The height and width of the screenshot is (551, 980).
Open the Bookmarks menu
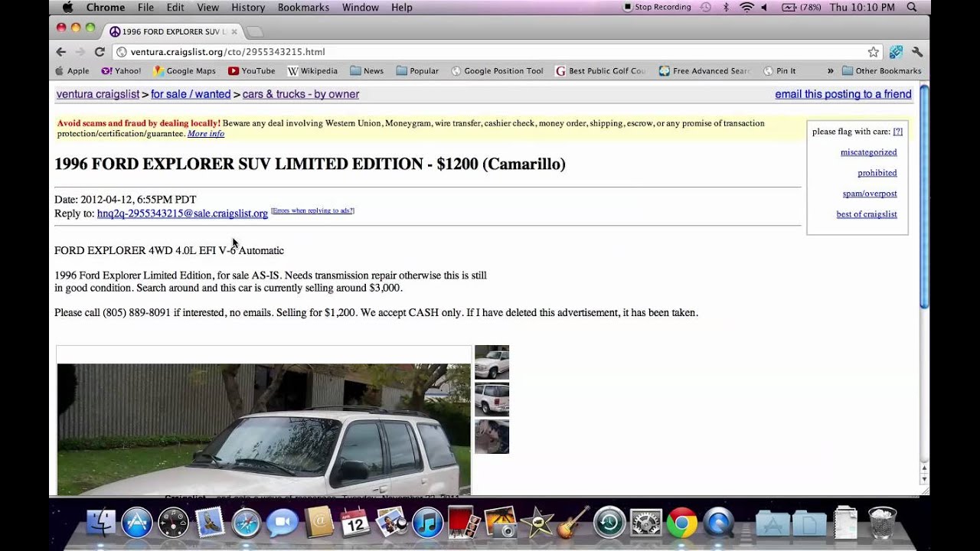tap(303, 8)
